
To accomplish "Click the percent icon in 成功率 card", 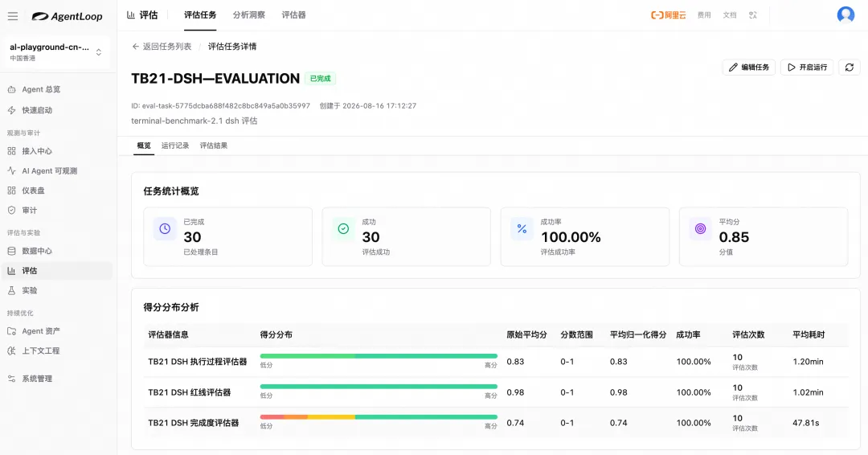I will tap(522, 228).
